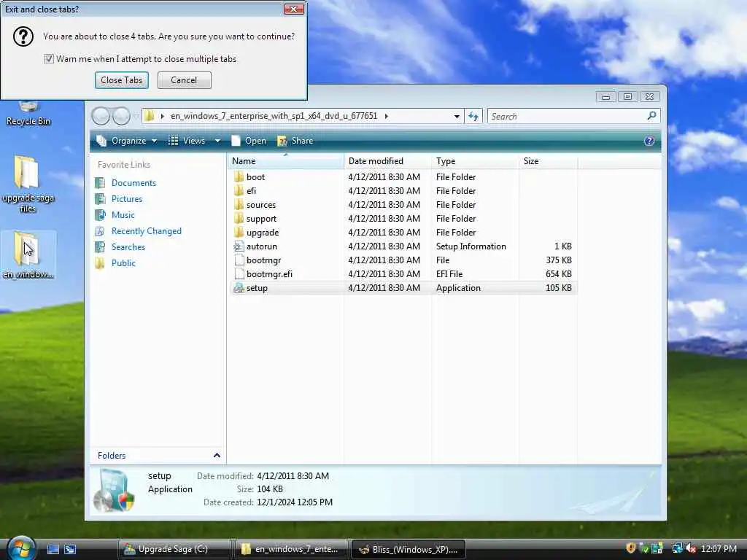Expand the arrow before the folder name in address bar
This screenshot has height=560, width=747.
click(163, 116)
